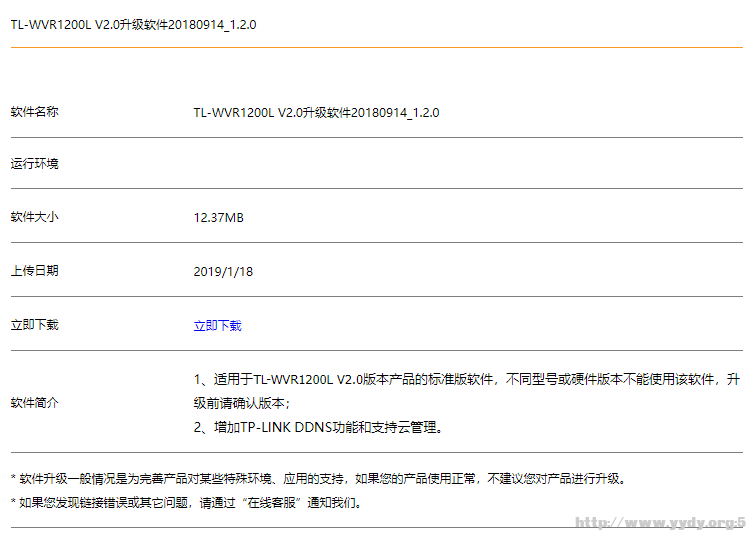Click the black 立即下载 row label
This screenshot has height=535, width=751.
[34, 325]
